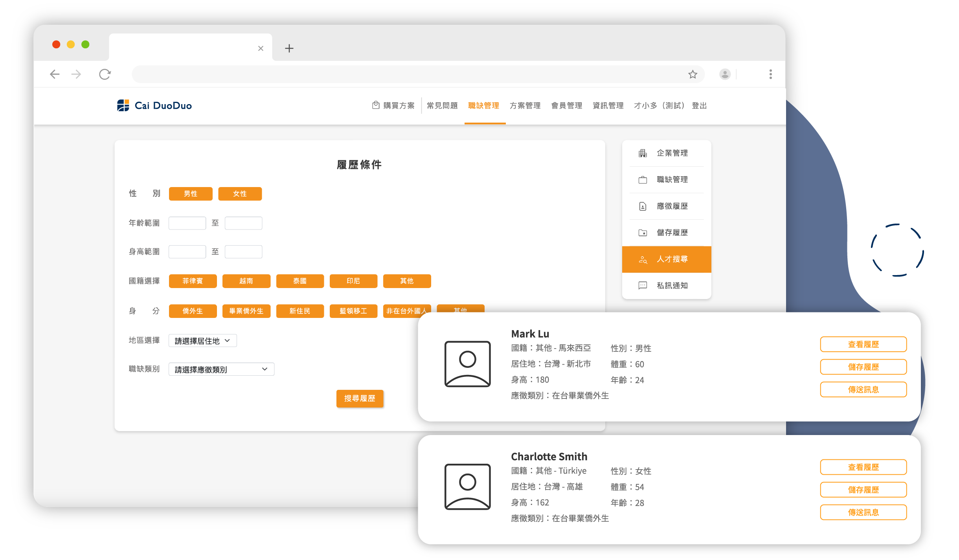The height and width of the screenshot is (560, 959).
Task: Click the briefcase icon beside 職缺管理 in sidebar
Action: (643, 180)
